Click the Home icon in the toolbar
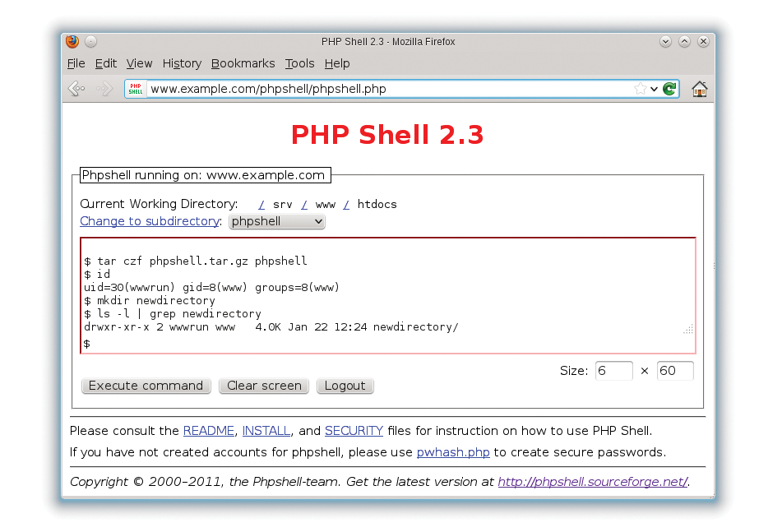 (699, 89)
